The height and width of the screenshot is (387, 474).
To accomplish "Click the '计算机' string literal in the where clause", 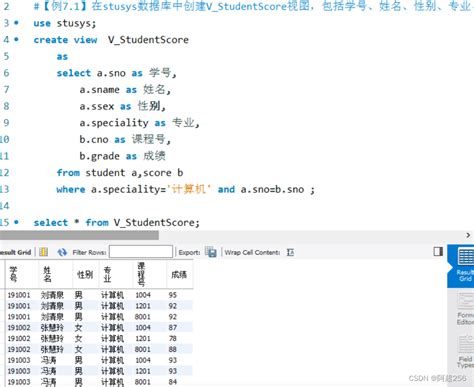I will click(x=189, y=189).
